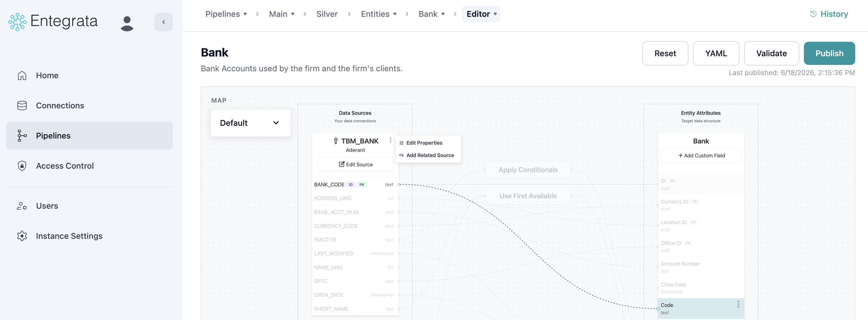Click the YAML button
The width and height of the screenshot is (868, 320).
[716, 53]
